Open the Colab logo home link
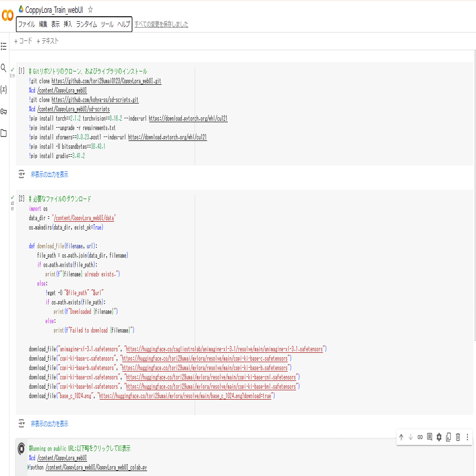 [7, 15]
